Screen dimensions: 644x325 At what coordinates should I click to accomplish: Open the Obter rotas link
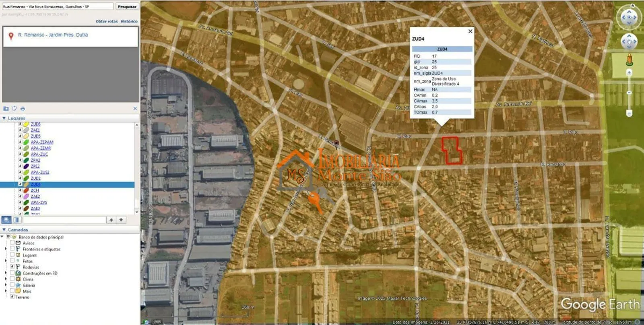click(107, 21)
